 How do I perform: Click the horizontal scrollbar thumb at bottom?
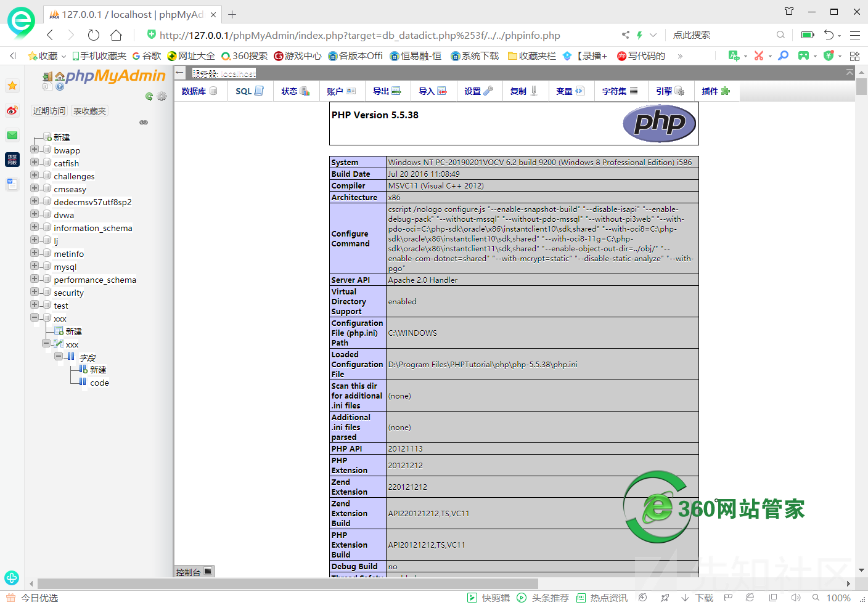(287, 583)
